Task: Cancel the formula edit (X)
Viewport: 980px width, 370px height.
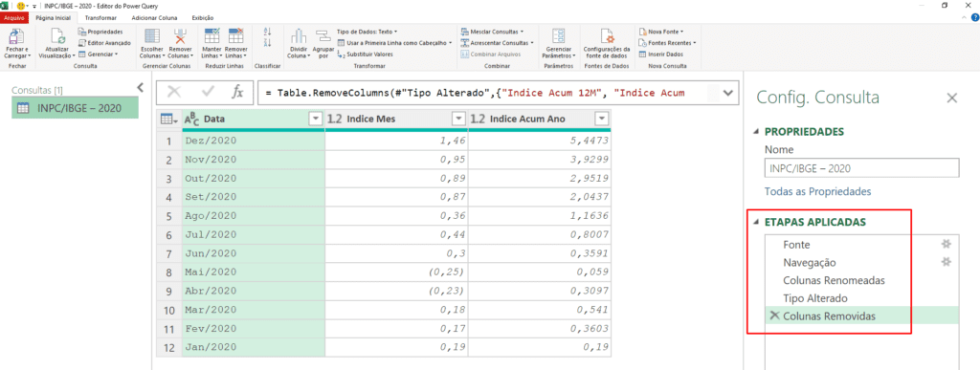Action: (174, 93)
